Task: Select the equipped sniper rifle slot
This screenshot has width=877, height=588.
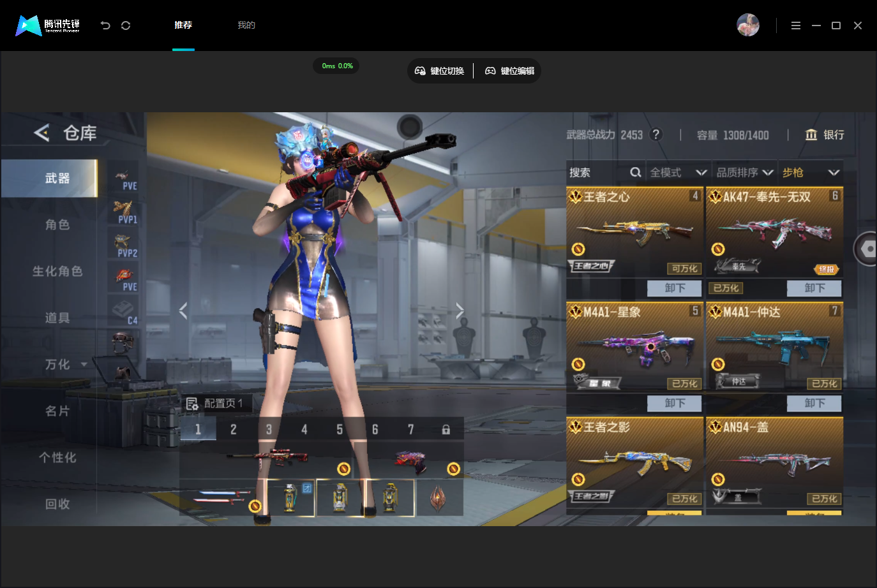Action: pos(267,461)
